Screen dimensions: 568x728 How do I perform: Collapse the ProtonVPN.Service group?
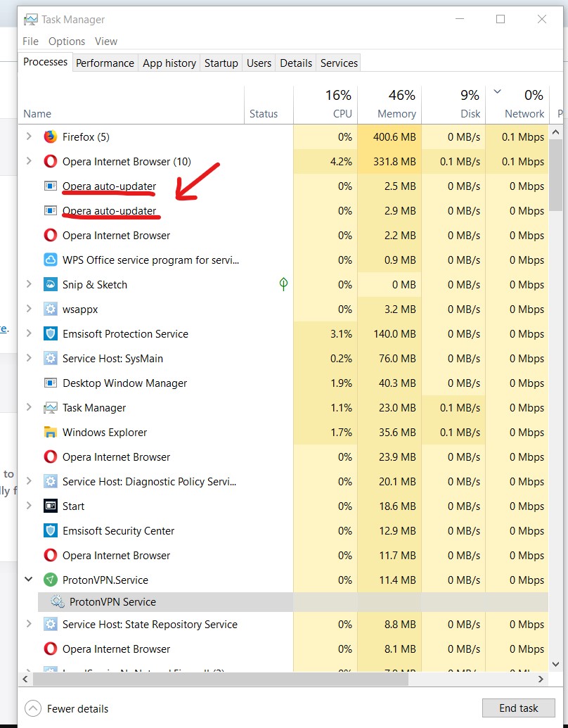pyautogui.click(x=29, y=580)
